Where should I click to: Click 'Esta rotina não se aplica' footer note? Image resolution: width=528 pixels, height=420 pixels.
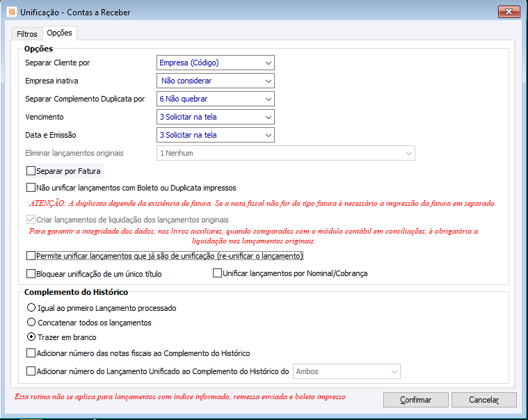click(x=179, y=397)
